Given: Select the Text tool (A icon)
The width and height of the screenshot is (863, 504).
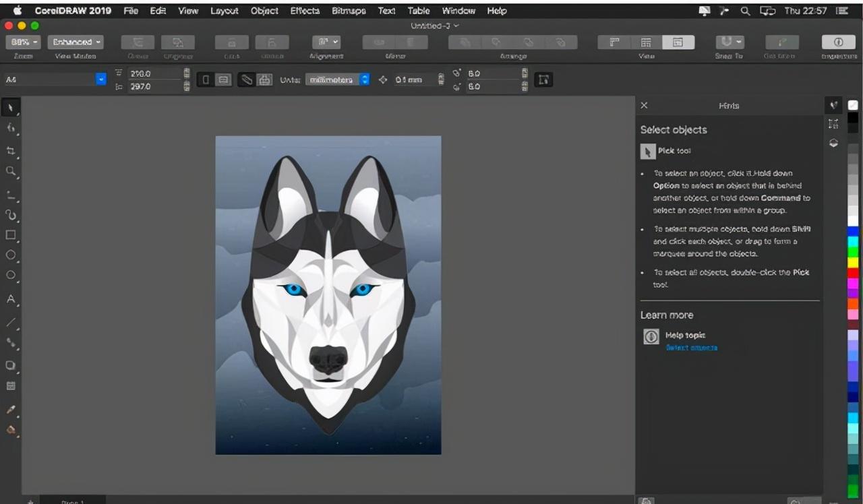Looking at the screenshot, I should pyautogui.click(x=11, y=298).
